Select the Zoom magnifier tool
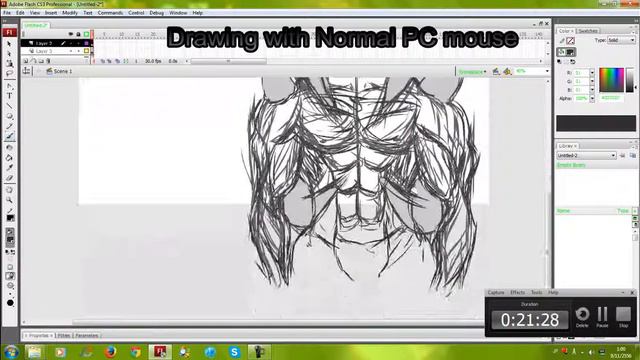The image size is (640, 360). (x=9, y=200)
